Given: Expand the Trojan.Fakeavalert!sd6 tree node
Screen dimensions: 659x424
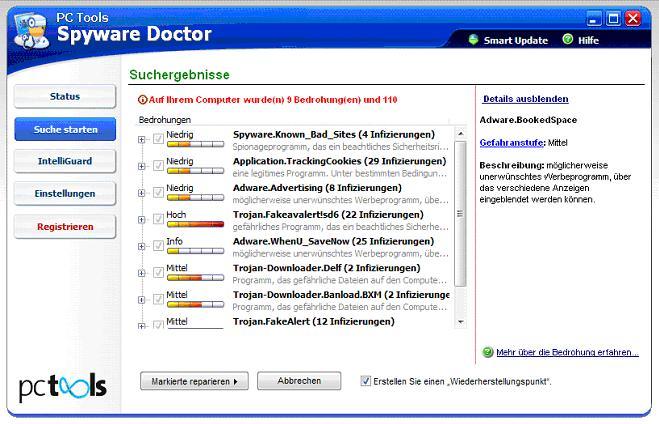Looking at the screenshot, I should click(142, 220).
